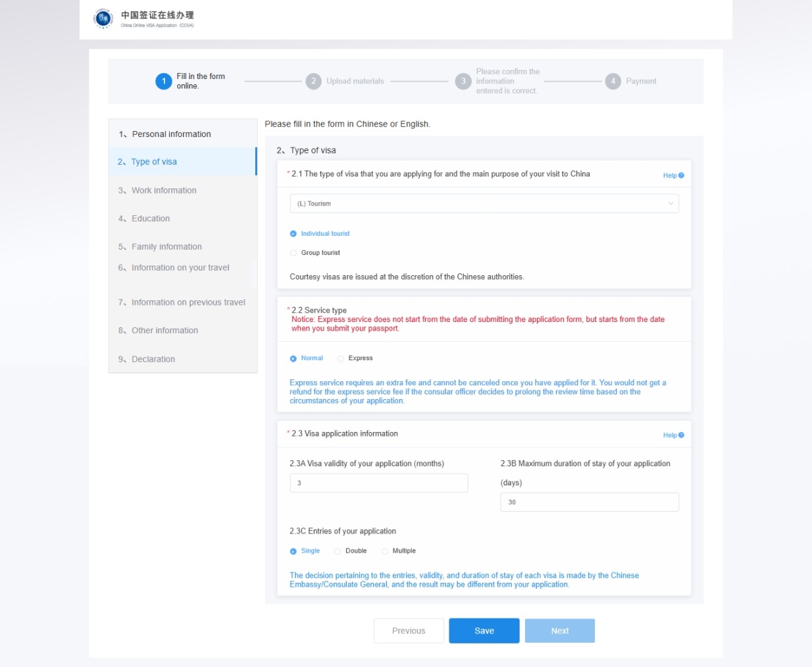Click the visa validity months input field
Viewport: 812px width, 667px height.
coord(378,483)
